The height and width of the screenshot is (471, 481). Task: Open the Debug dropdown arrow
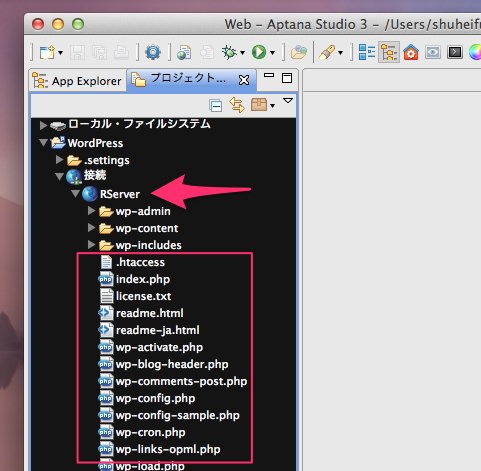pyautogui.click(x=242, y=53)
